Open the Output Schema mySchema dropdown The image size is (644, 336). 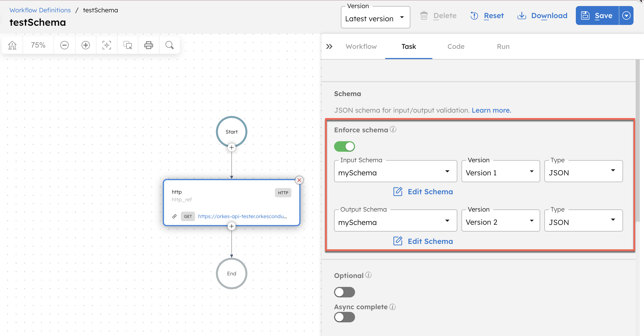[395, 221]
